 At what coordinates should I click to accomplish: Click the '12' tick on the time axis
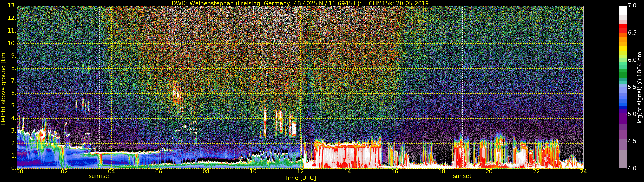click(300, 172)
